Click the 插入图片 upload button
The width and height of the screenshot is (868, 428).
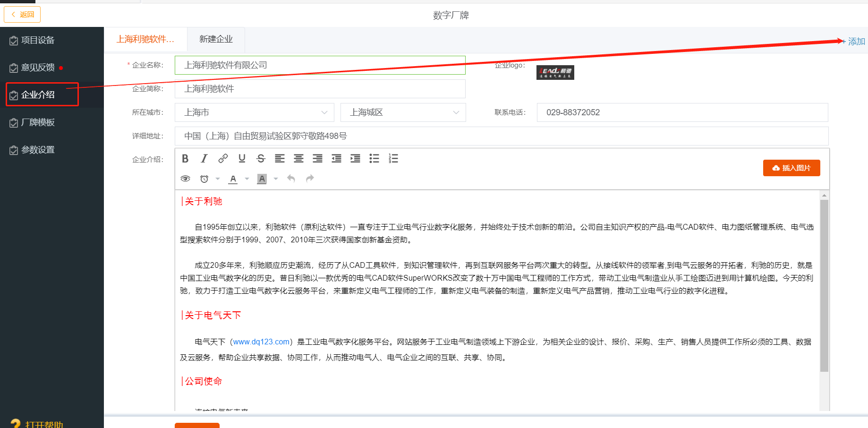tap(791, 168)
